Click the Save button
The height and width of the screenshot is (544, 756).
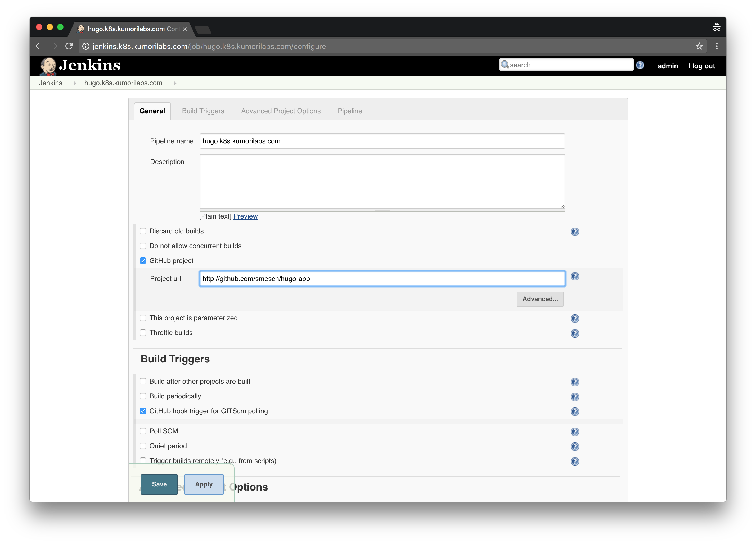click(x=159, y=484)
